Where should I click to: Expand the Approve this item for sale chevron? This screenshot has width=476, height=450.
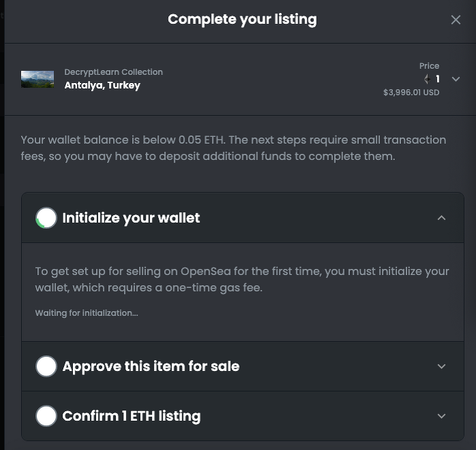[441, 366]
